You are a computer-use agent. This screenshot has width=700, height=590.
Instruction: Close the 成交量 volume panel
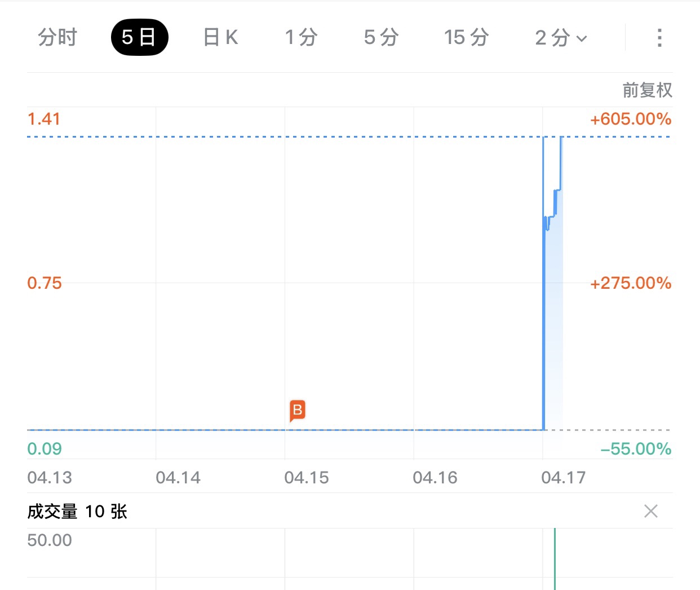(651, 512)
